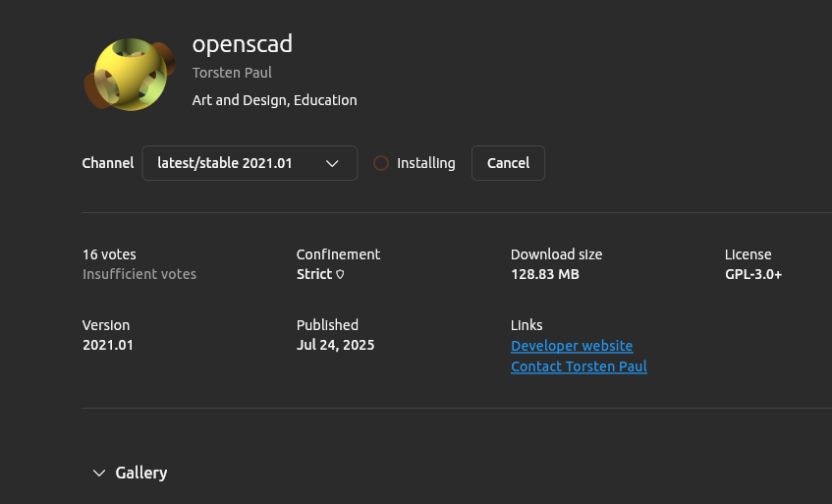The height and width of the screenshot is (504, 832).
Task: Click the GPL-3.0+ license value
Action: pos(753,274)
